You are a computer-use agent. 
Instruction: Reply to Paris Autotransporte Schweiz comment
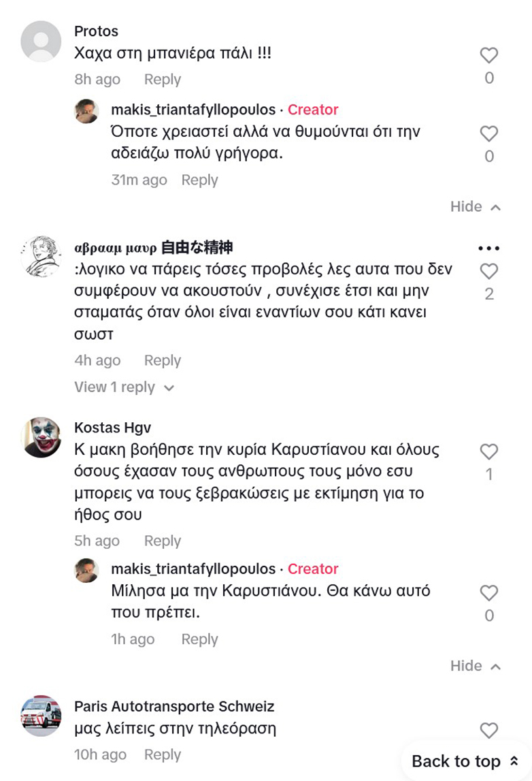(162, 754)
